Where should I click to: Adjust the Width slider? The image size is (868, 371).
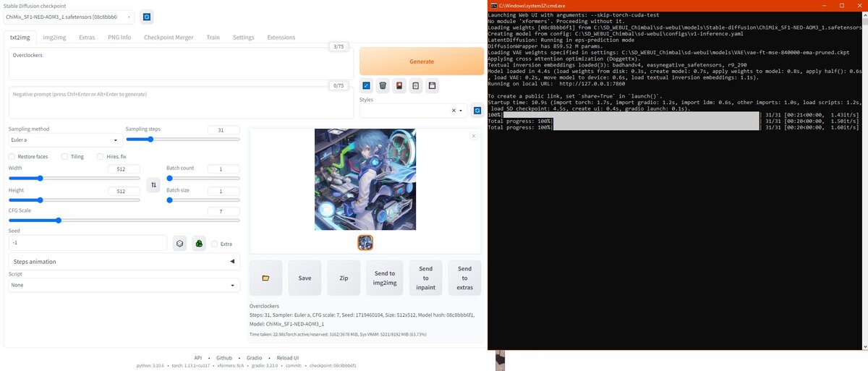[x=75, y=178]
